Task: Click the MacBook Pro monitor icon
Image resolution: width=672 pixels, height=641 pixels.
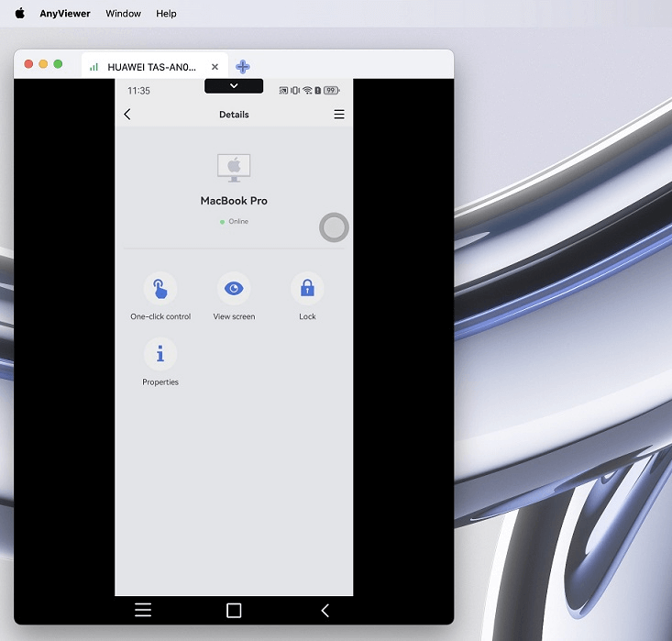Action: click(x=234, y=168)
